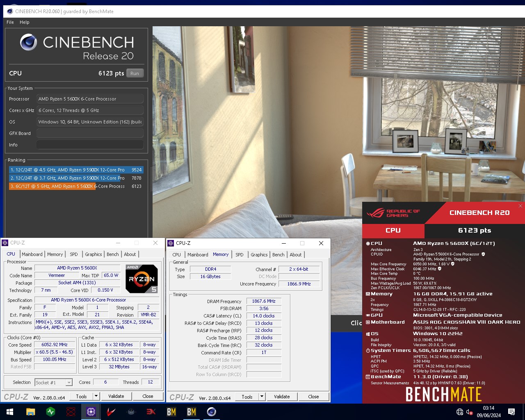Click the Uncore Frequency 1866.9 MHz value
525x420 pixels.
point(299,284)
